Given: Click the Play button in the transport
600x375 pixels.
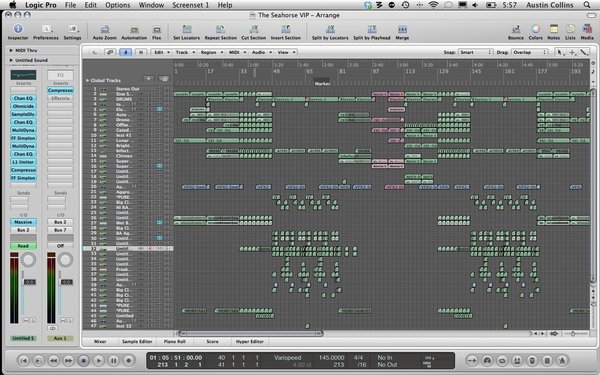Looking at the screenshot, I should point(98,360).
